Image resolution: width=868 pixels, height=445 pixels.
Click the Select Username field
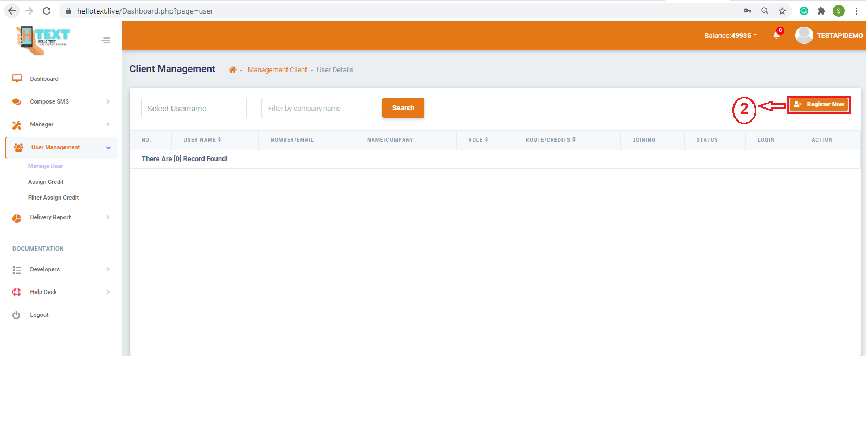[x=194, y=108]
